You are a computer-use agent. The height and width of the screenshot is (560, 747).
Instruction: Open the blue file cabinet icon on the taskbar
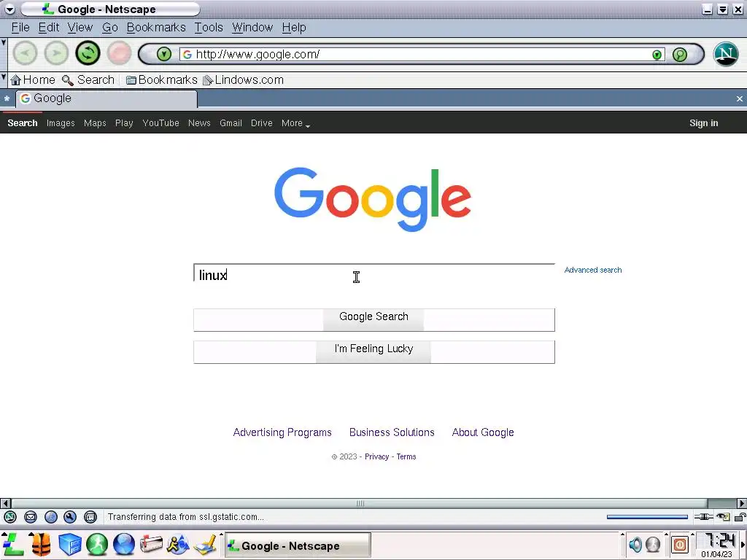[x=69, y=544]
